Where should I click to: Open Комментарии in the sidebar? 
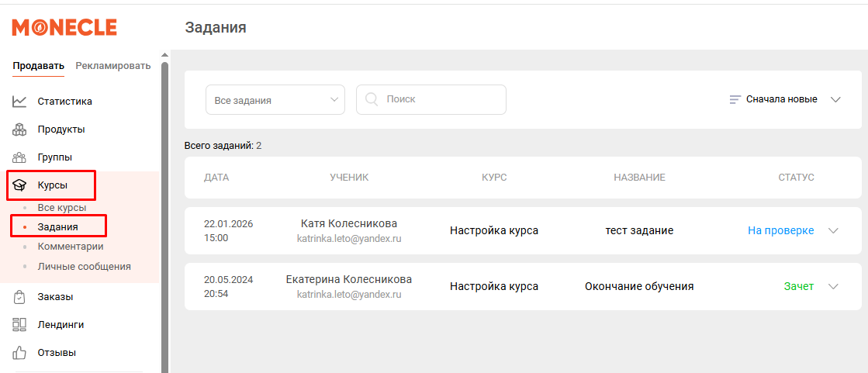71,247
